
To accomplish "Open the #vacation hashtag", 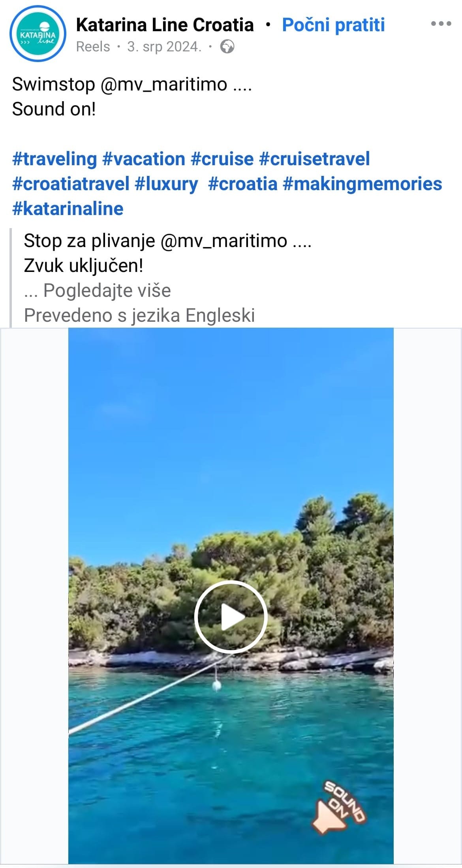I will [x=144, y=159].
